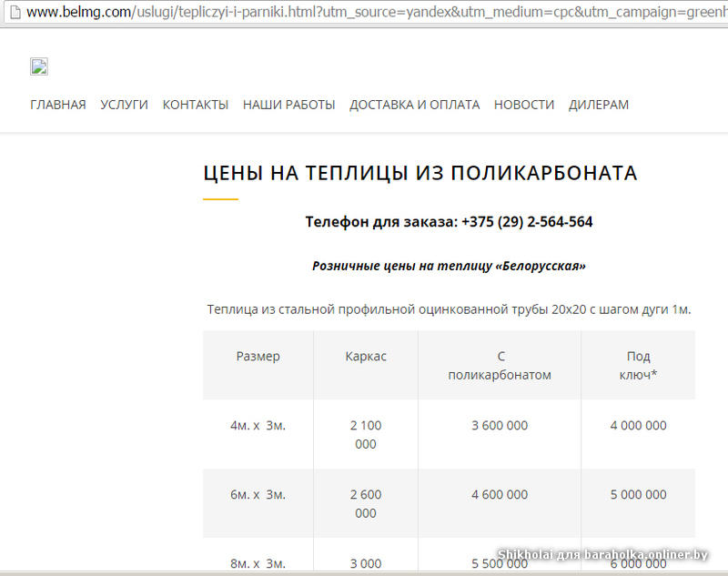Open the УСЛУГИ menu item
The width and height of the screenshot is (728, 576).
124,105
